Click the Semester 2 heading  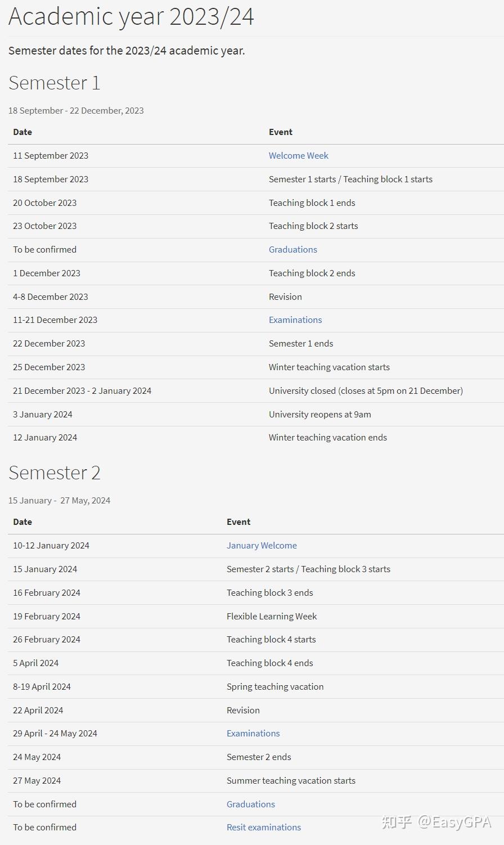tap(55, 473)
